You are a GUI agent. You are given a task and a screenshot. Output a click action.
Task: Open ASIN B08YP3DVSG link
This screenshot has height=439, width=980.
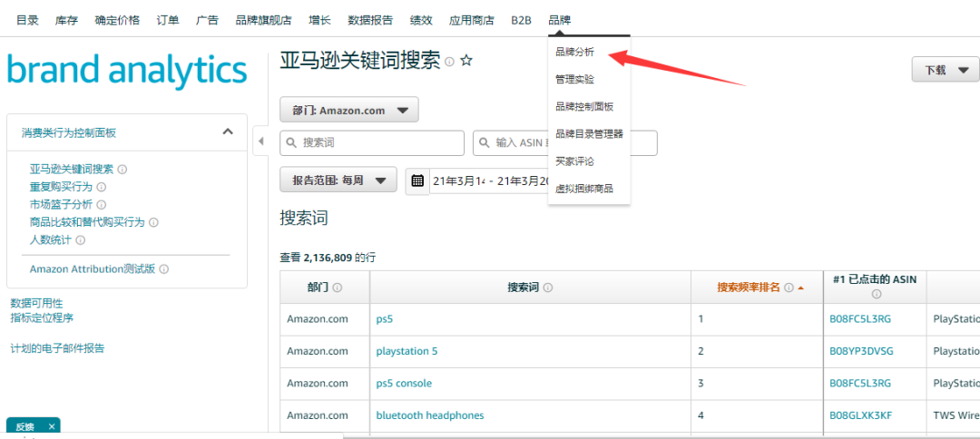(861, 351)
